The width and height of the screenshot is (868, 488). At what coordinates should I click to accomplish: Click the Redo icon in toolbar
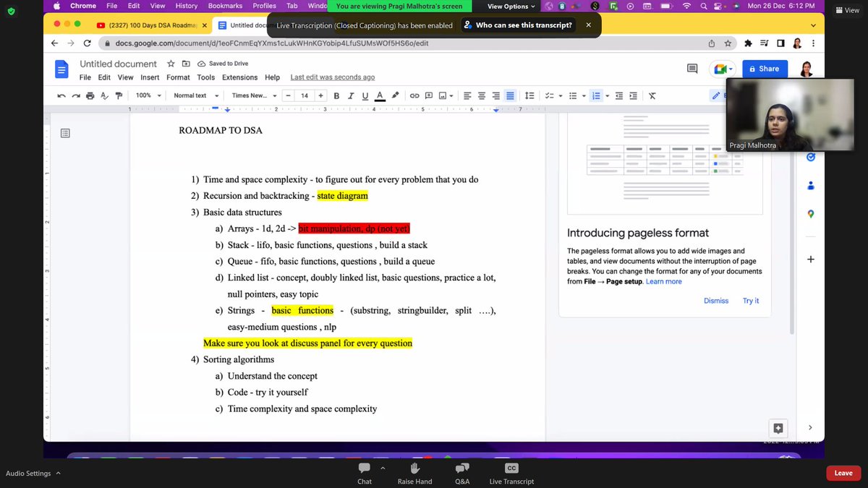[76, 95]
